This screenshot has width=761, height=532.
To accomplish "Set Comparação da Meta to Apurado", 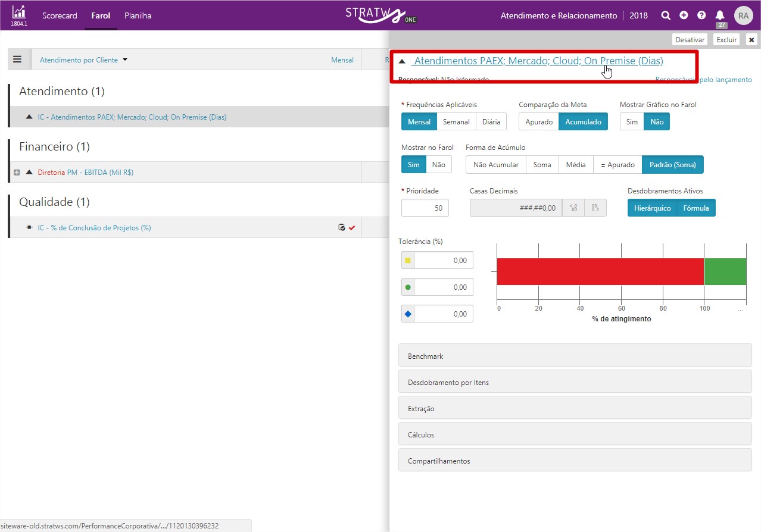I will coord(539,122).
